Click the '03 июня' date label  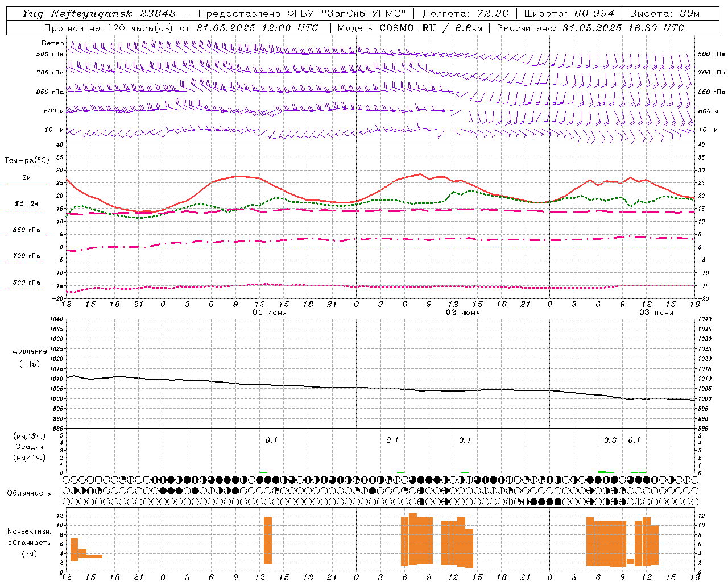pos(656,313)
